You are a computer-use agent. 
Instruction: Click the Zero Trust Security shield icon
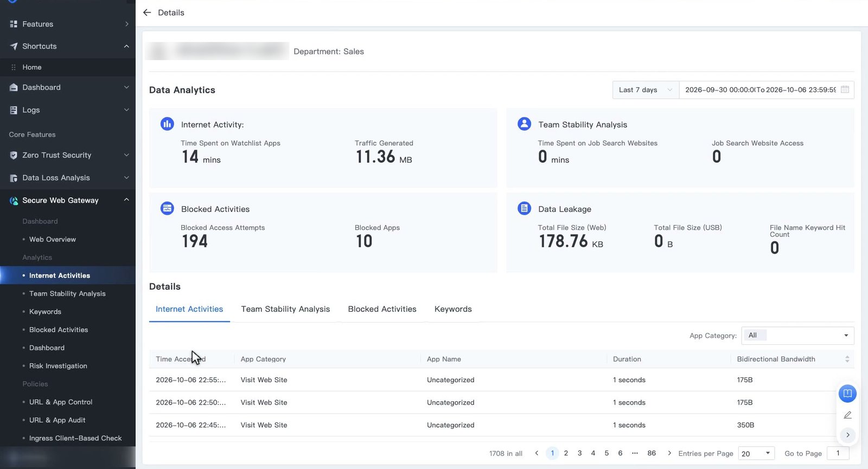(x=14, y=155)
